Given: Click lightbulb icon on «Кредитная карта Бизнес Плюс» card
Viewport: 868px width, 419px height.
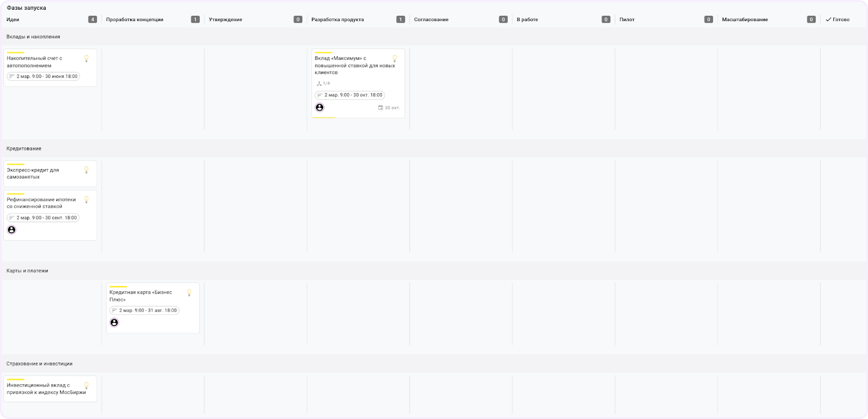Looking at the screenshot, I should (189, 293).
